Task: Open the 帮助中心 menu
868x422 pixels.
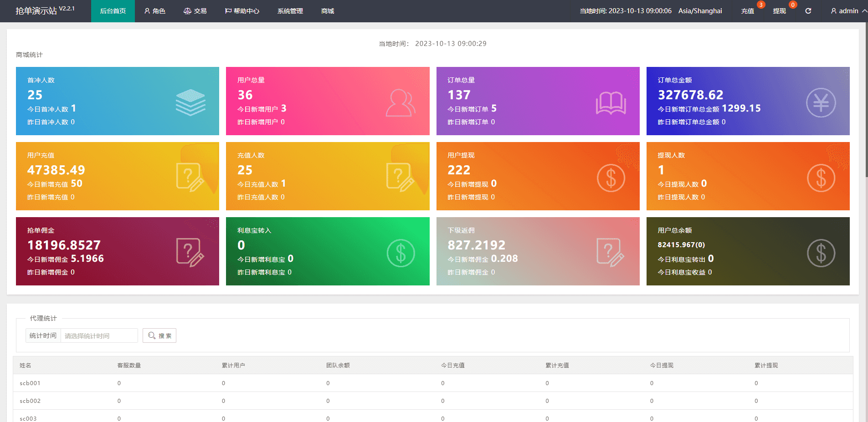Action: pos(242,11)
